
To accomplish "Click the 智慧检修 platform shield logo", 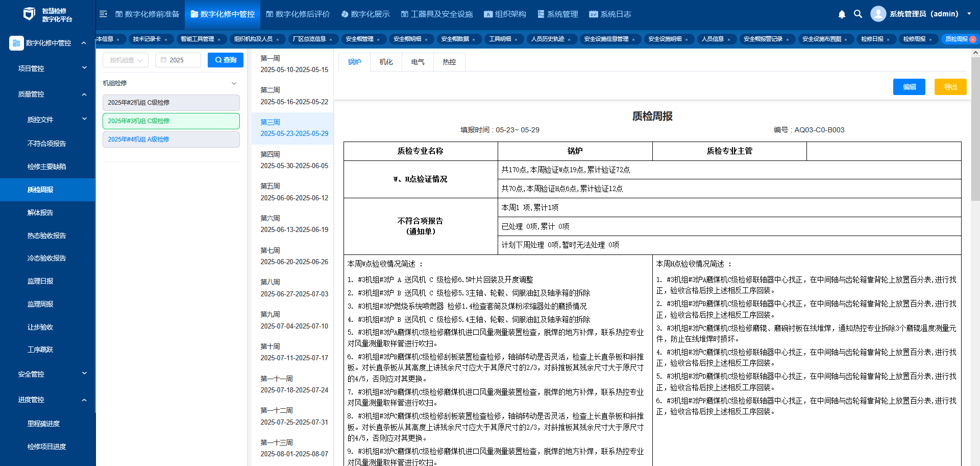I will tap(29, 14).
